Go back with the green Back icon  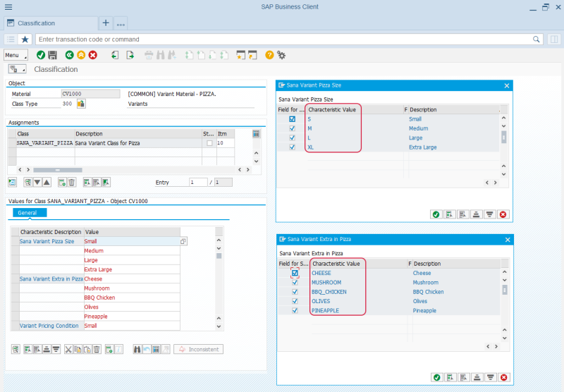click(x=69, y=55)
